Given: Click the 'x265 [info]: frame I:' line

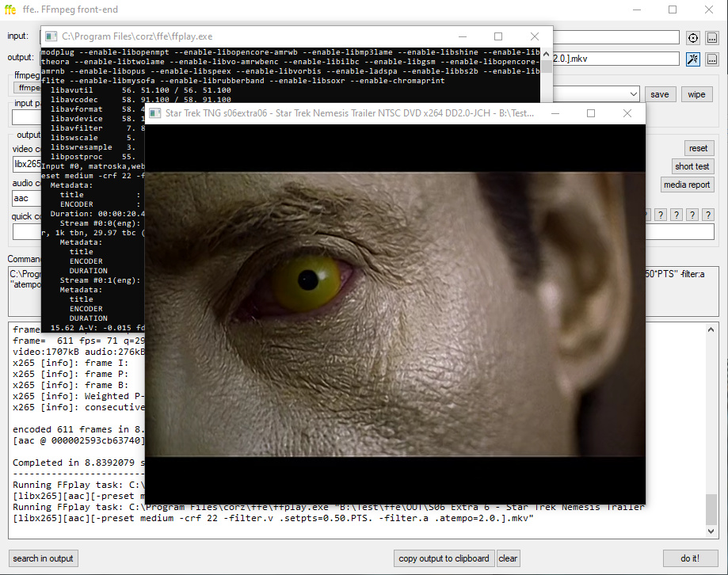Looking at the screenshot, I should click(x=71, y=363).
